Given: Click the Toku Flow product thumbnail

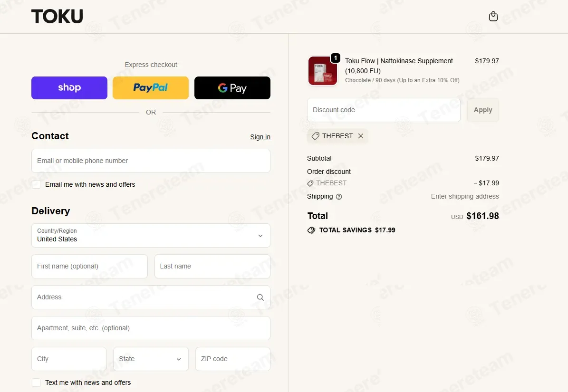Looking at the screenshot, I should click(x=322, y=71).
